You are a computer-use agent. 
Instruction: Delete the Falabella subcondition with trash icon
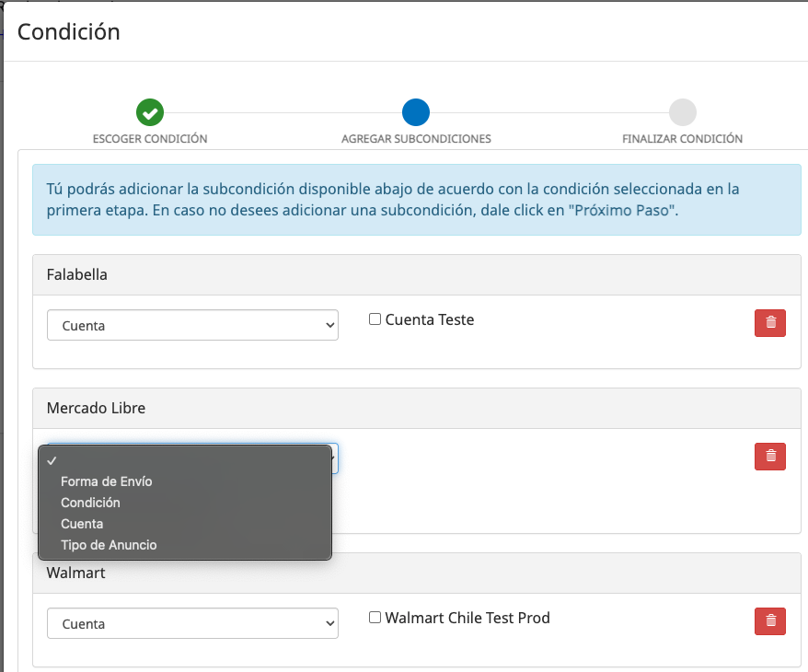point(770,323)
